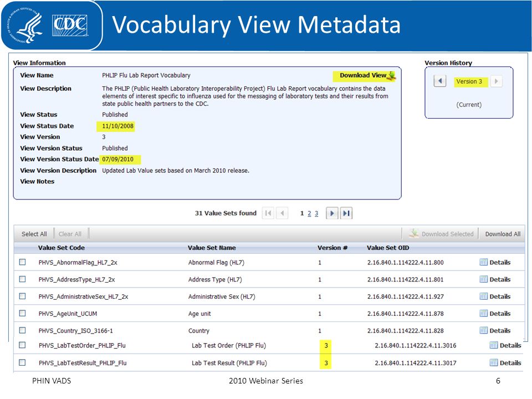Click PHVS_AbnormalFlag_HL7_2x code text
This screenshot has width=532, height=399.
click(x=78, y=262)
